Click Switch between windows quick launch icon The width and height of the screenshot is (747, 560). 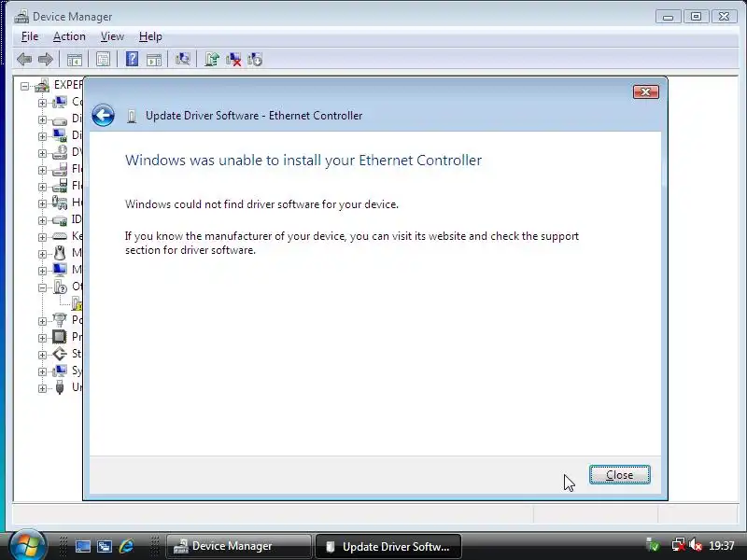tap(105, 546)
